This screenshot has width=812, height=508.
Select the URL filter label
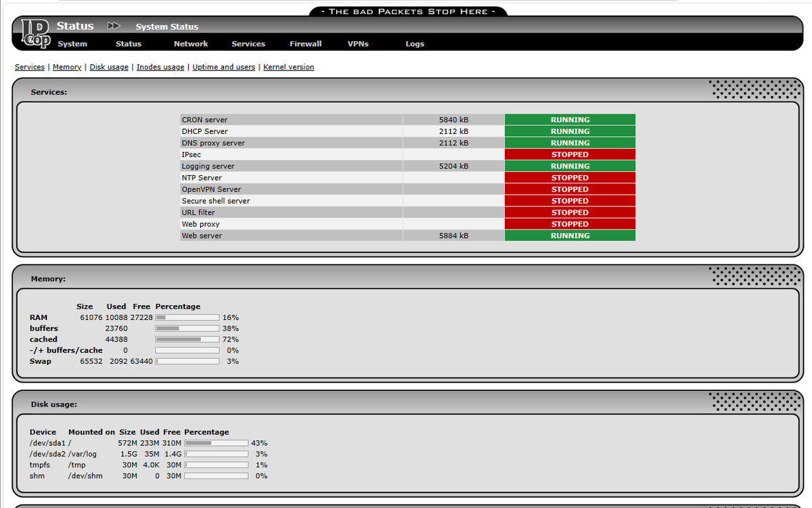[198, 212]
